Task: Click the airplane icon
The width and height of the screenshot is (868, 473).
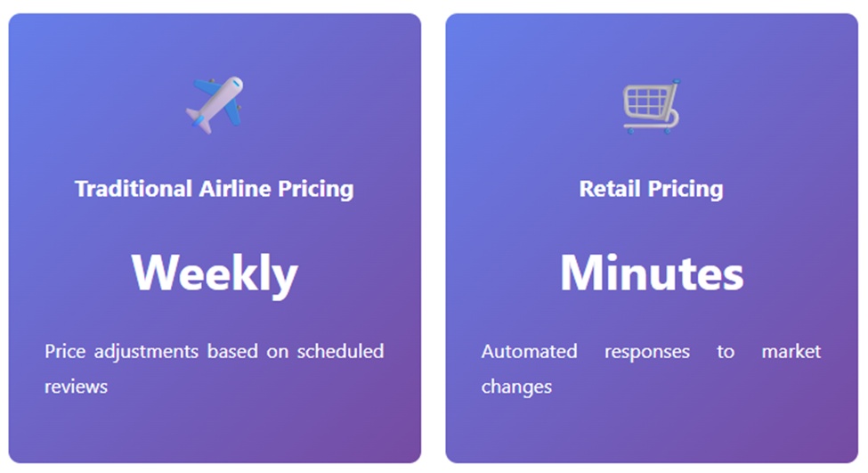Action: pyautogui.click(x=215, y=104)
